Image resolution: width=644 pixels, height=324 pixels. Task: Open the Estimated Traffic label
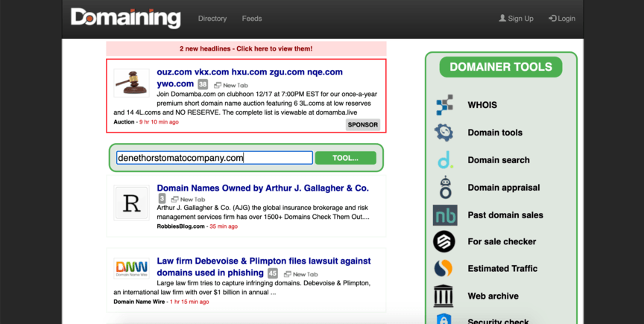tap(502, 269)
